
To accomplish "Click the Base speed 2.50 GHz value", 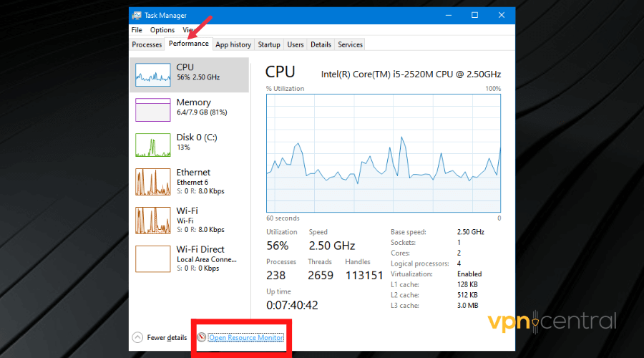I will 471,232.
